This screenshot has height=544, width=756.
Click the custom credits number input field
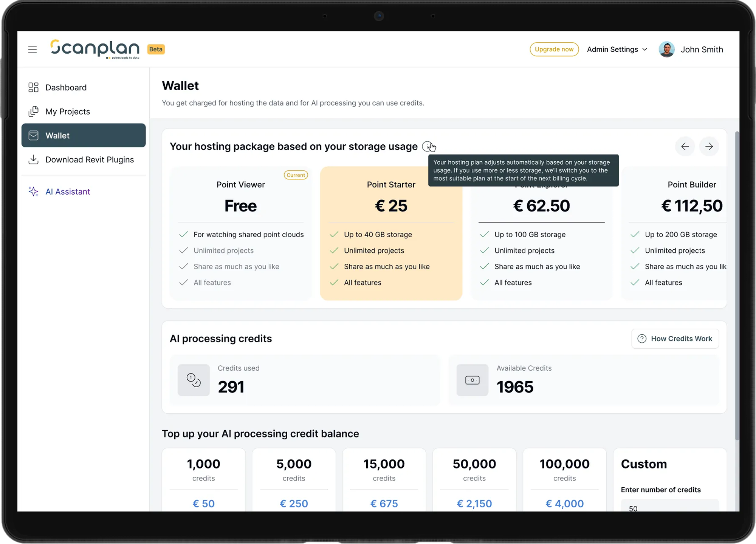669,508
